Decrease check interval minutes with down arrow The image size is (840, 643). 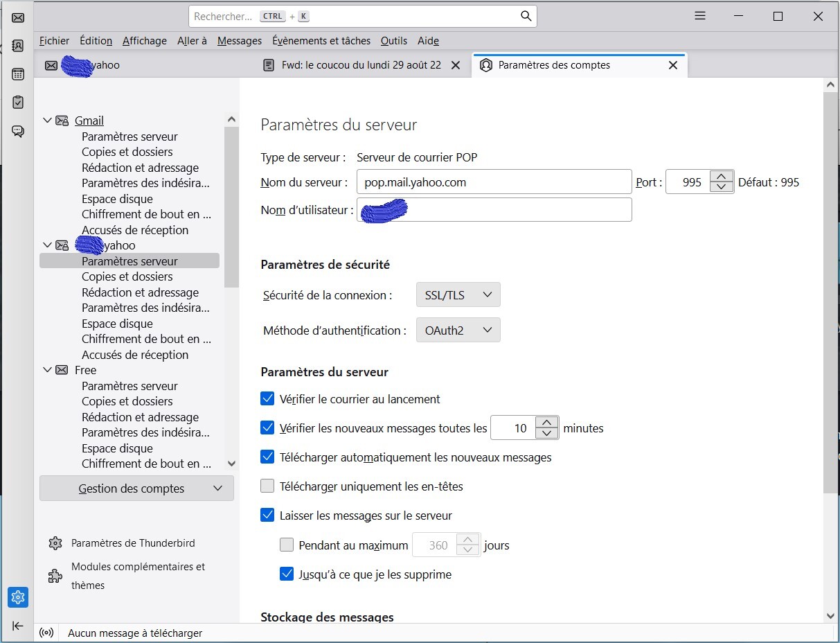(x=547, y=433)
